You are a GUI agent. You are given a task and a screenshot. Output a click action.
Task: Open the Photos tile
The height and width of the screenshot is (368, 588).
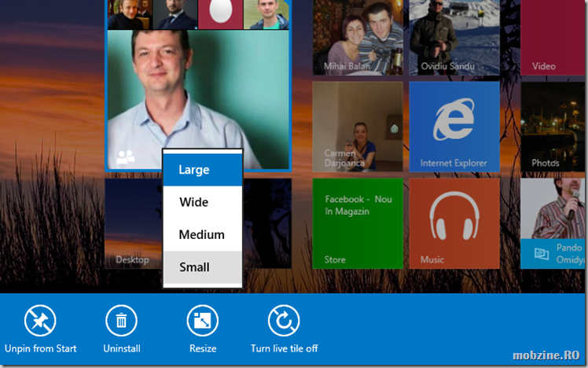click(x=553, y=126)
